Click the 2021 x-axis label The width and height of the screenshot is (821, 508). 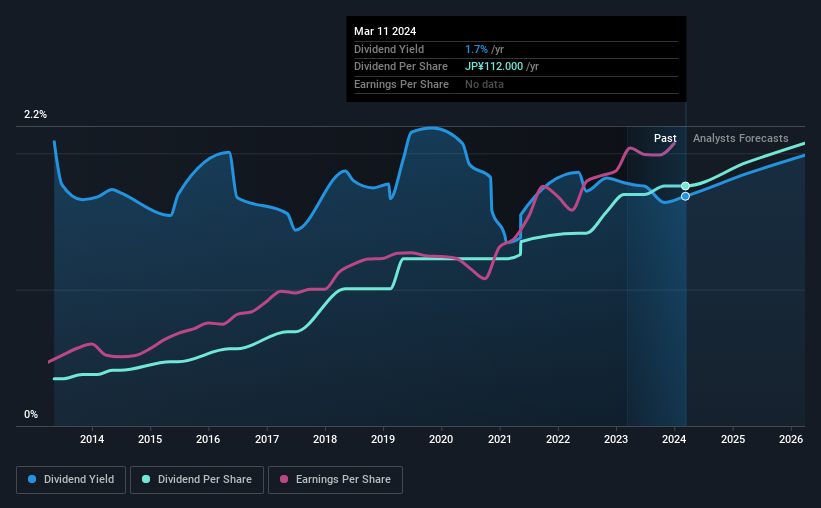pyautogui.click(x=500, y=439)
